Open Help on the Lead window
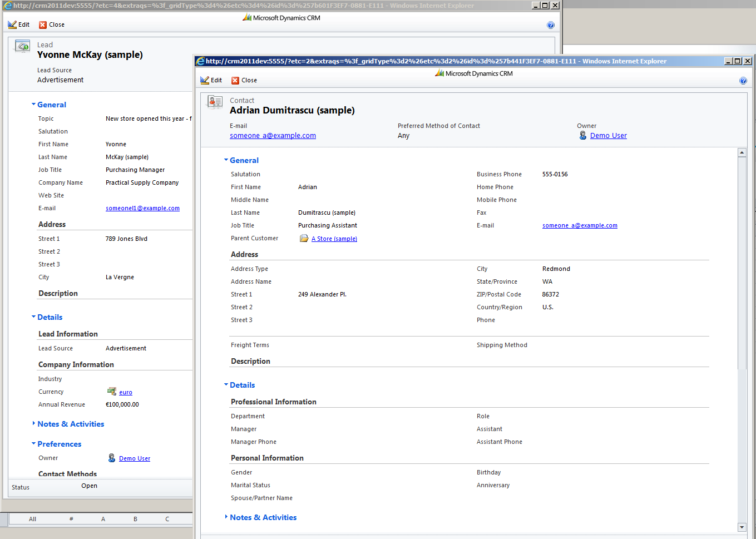Screen dimensions: 756x539 pos(551,24)
